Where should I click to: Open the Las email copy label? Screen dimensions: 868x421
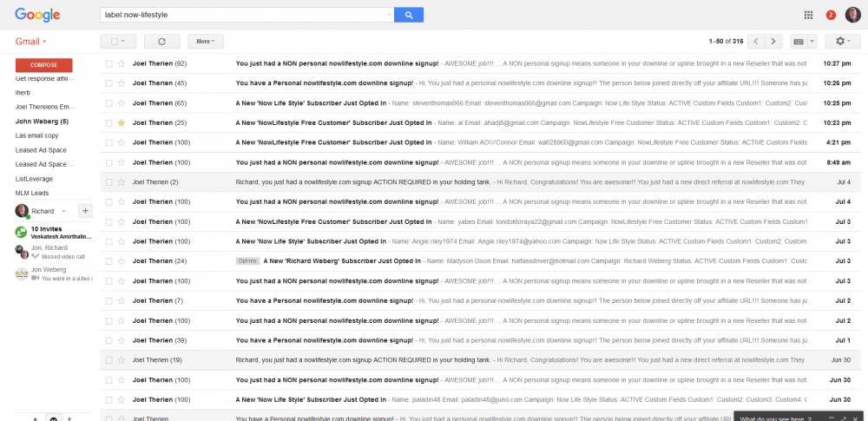point(37,135)
